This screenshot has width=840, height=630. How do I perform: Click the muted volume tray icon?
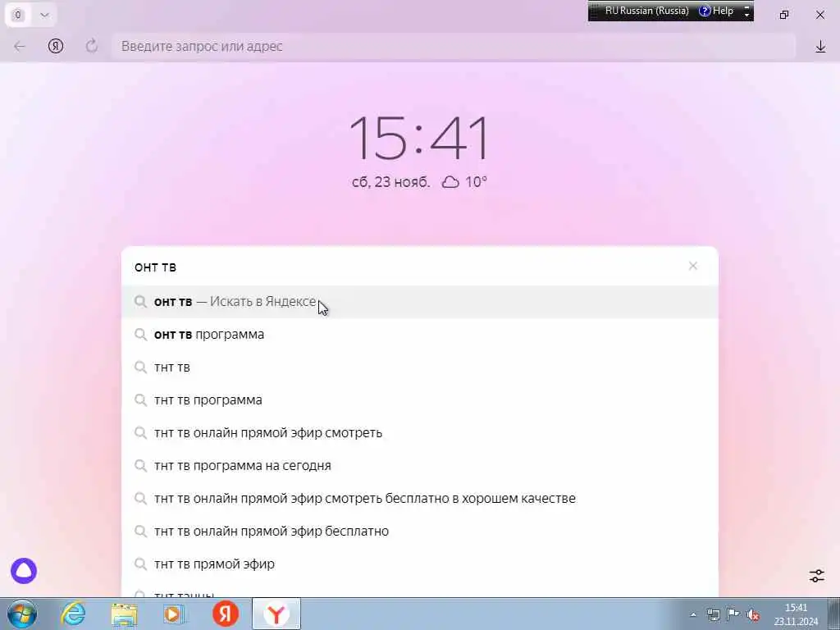(753, 615)
